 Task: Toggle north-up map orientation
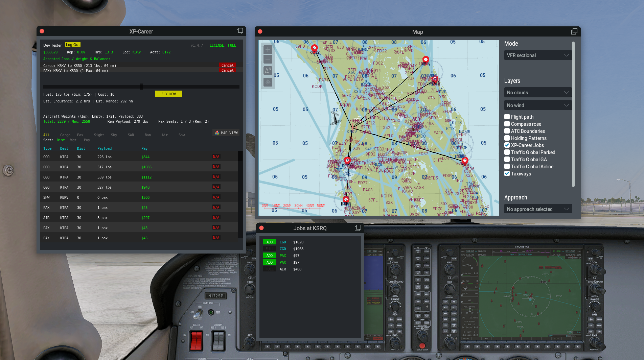coord(268,71)
